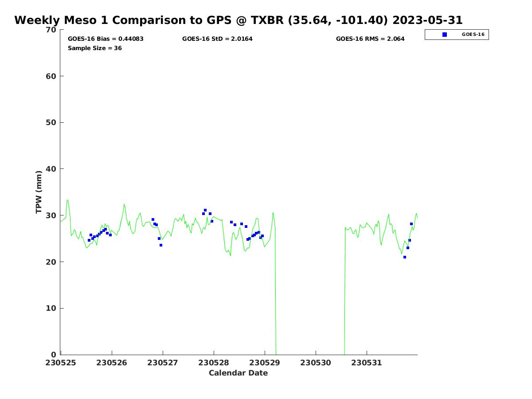The image size is (532, 399).
Task: Click y-axis tick label 70
Action: click(51, 30)
